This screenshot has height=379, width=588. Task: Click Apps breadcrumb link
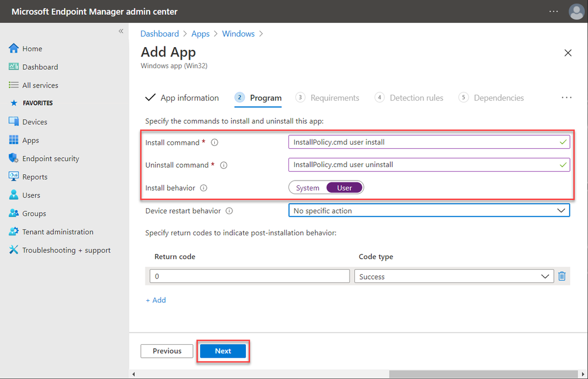(200, 34)
